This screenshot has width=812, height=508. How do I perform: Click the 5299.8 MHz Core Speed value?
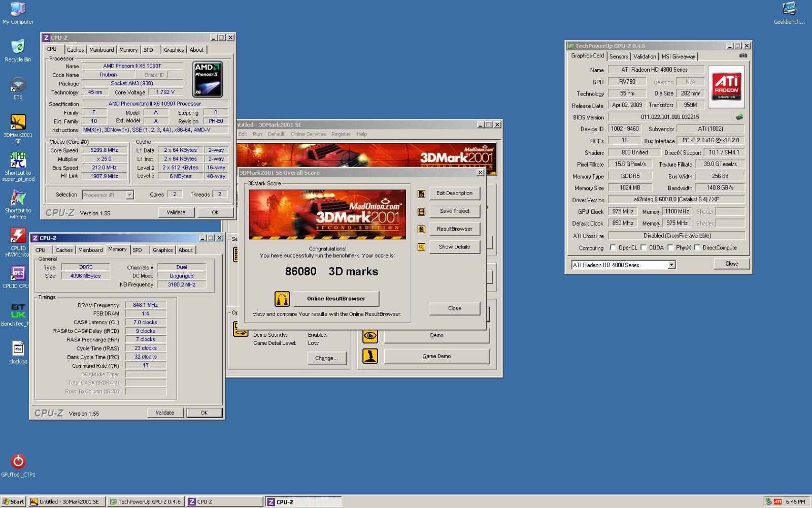click(x=104, y=150)
